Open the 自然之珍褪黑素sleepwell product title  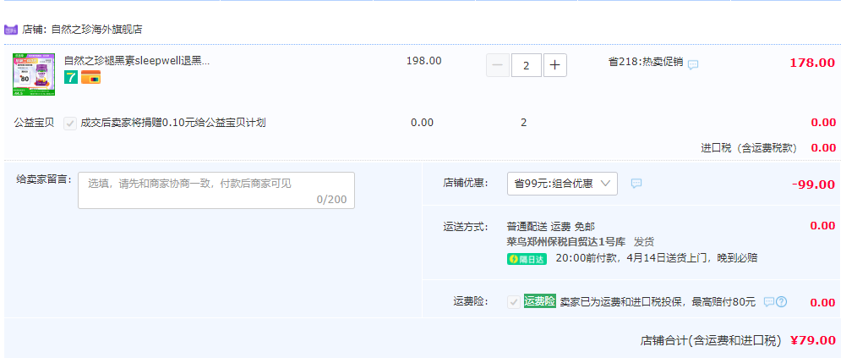coord(137,60)
